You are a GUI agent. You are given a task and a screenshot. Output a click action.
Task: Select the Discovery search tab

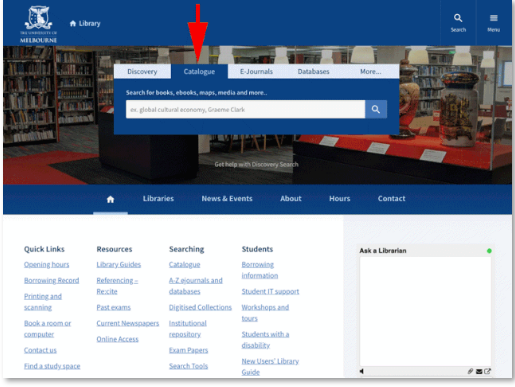click(x=142, y=72)
